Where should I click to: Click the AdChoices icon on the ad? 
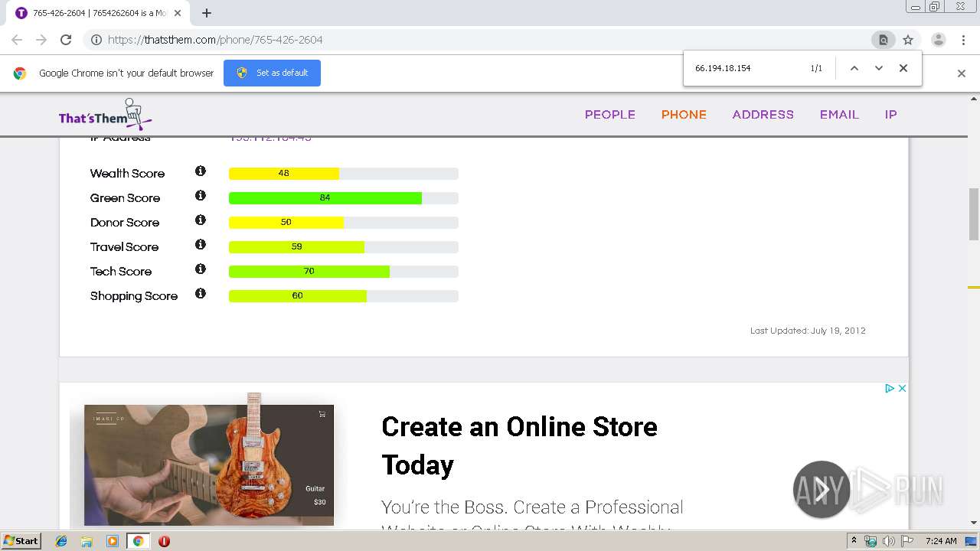point(890,389)
